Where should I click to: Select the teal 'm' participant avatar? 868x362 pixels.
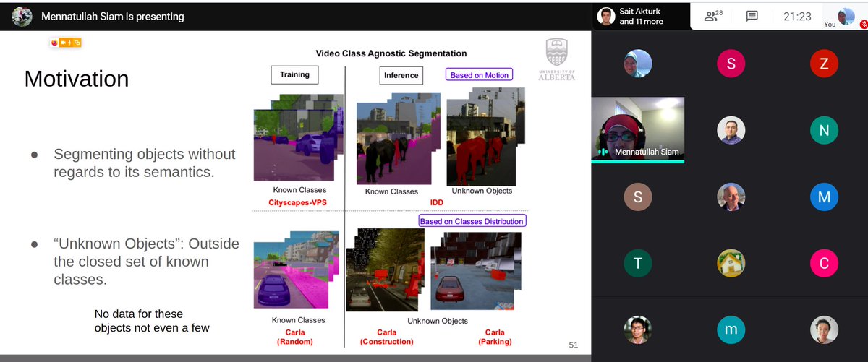tap(731, 329)
